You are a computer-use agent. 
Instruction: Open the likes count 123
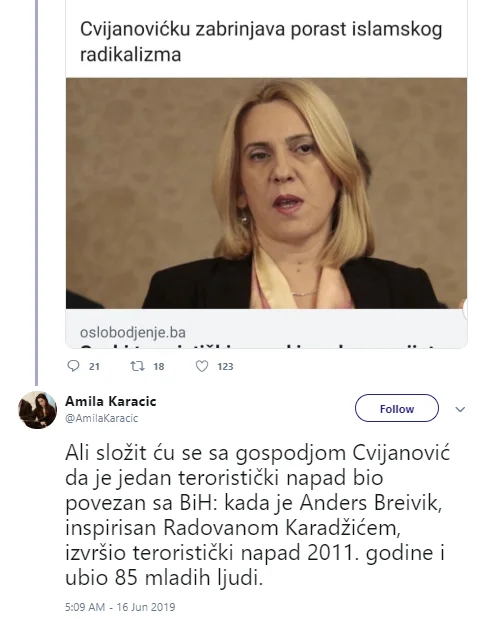(225, 367)
